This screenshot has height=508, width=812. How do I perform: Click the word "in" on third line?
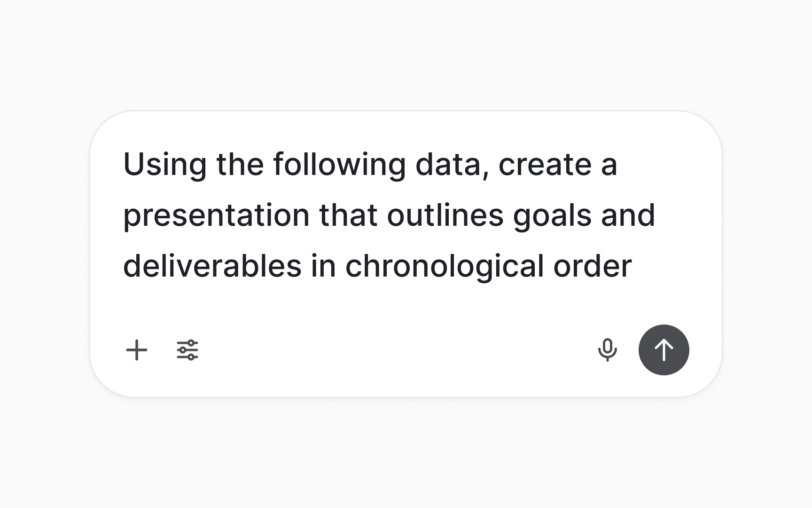tap(323, 266)
